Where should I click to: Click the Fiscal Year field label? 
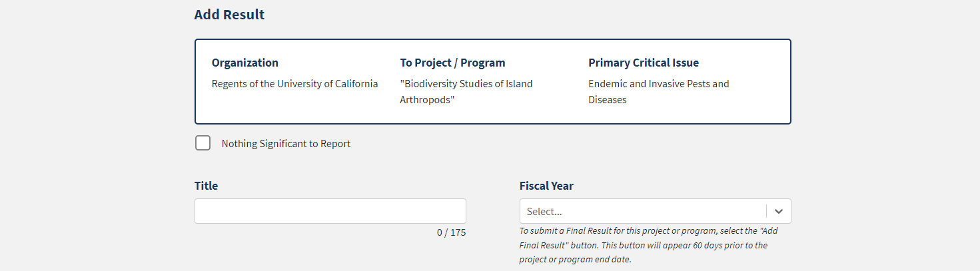546,186
